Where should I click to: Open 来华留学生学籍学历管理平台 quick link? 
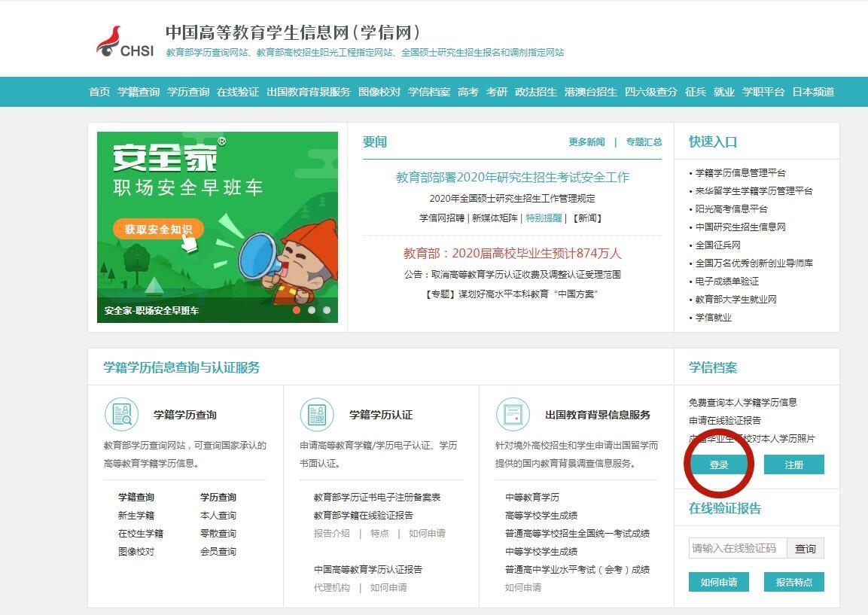(x=754, y=191)
